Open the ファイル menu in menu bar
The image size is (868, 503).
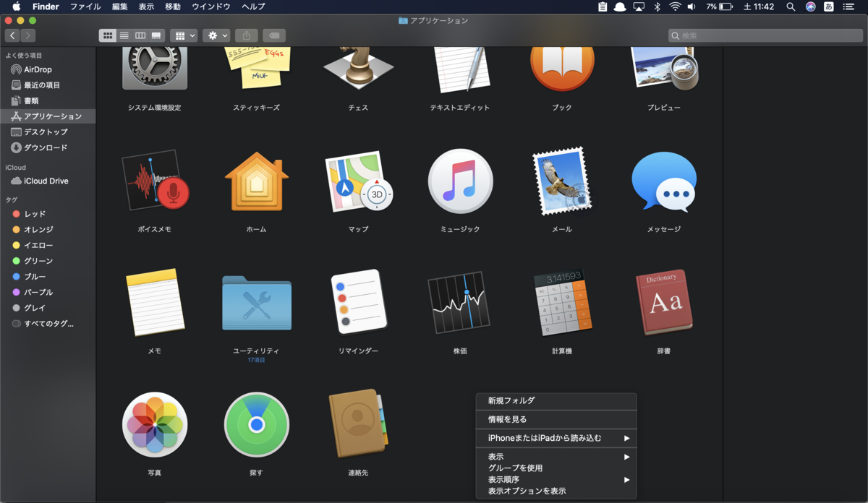coord(85,7)
